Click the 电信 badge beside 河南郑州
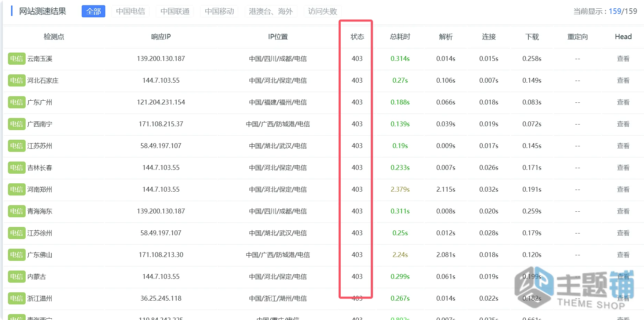This screenshot has height=320, width=644. tap(17, 190)
